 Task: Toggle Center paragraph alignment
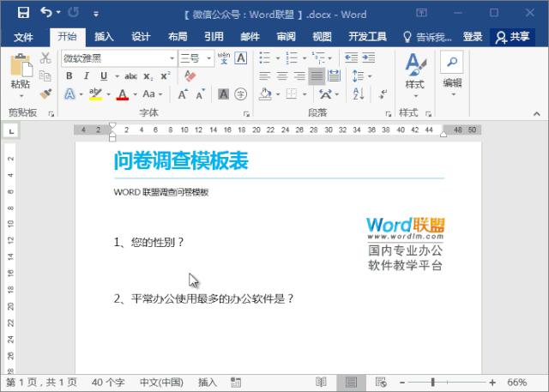(282, 75)
